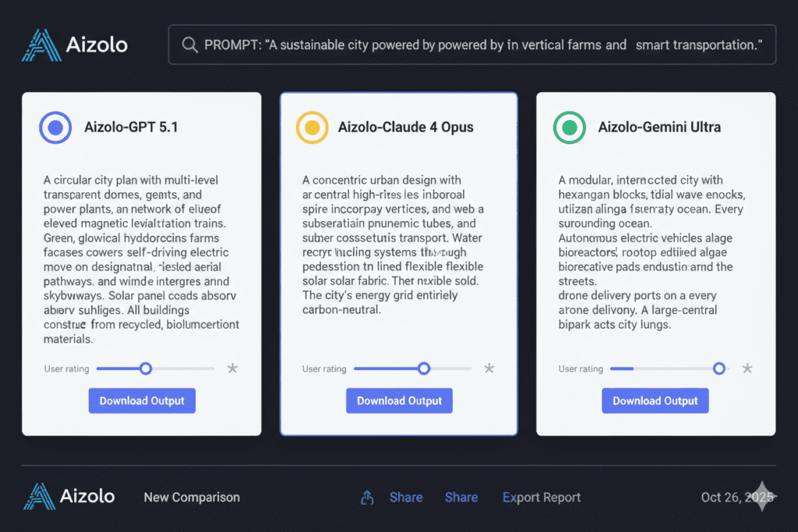Open New Comparison
The width and height of the screenshot is (798, 532).
pos(192,497)
